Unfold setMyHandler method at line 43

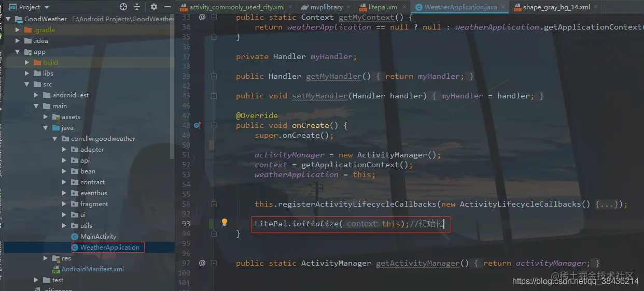[214, 96]
